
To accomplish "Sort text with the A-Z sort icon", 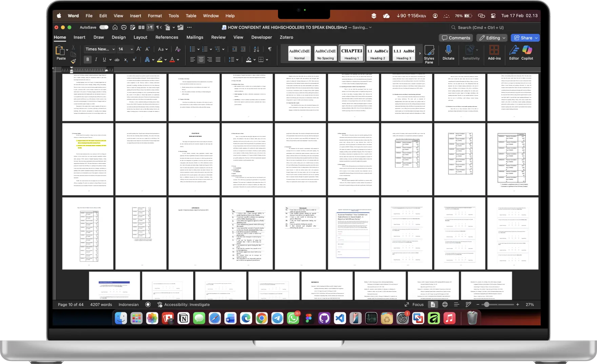I will [256, 49].
